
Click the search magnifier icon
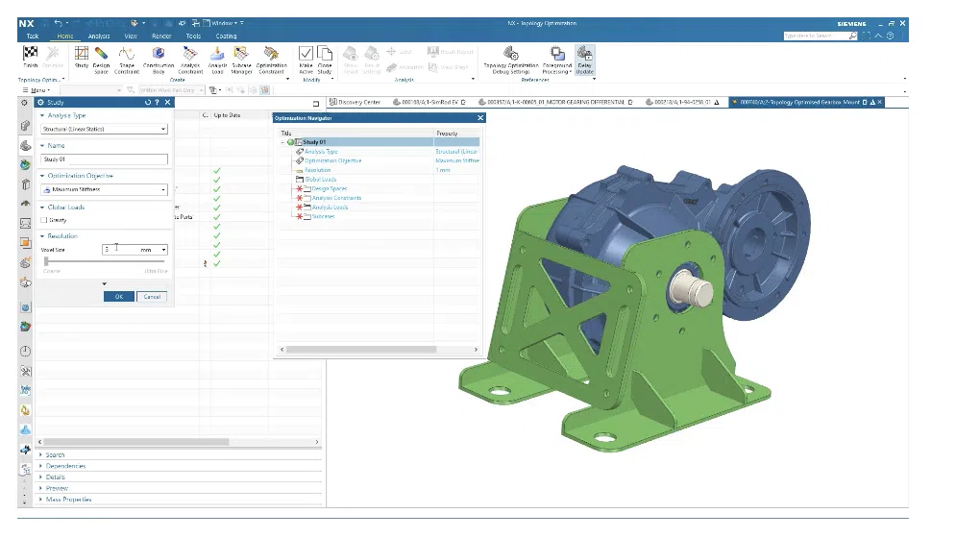[852, 36]
